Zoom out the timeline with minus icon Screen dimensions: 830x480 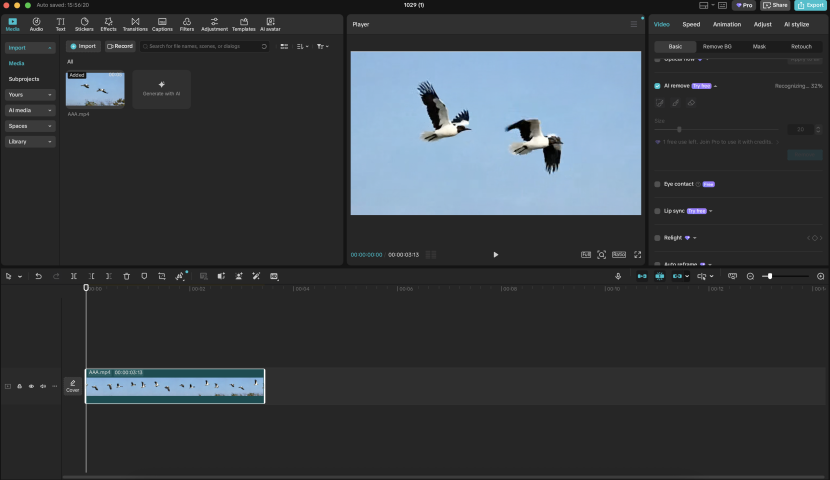point(750,276)
